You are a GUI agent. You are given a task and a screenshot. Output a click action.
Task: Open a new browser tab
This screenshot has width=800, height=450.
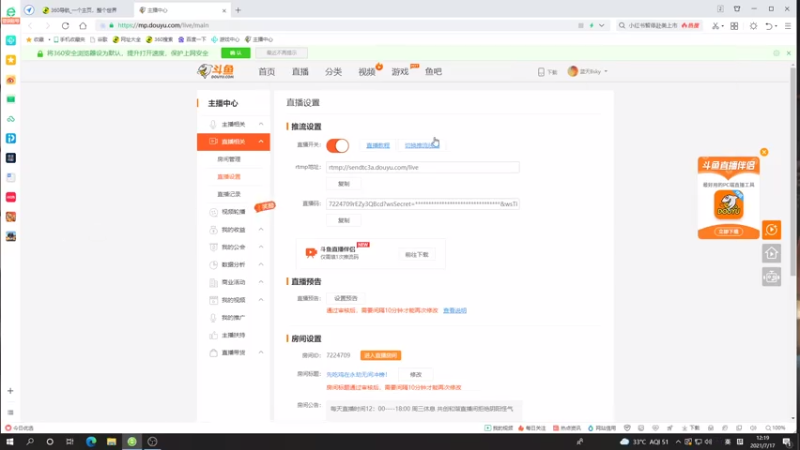[238, 10]
